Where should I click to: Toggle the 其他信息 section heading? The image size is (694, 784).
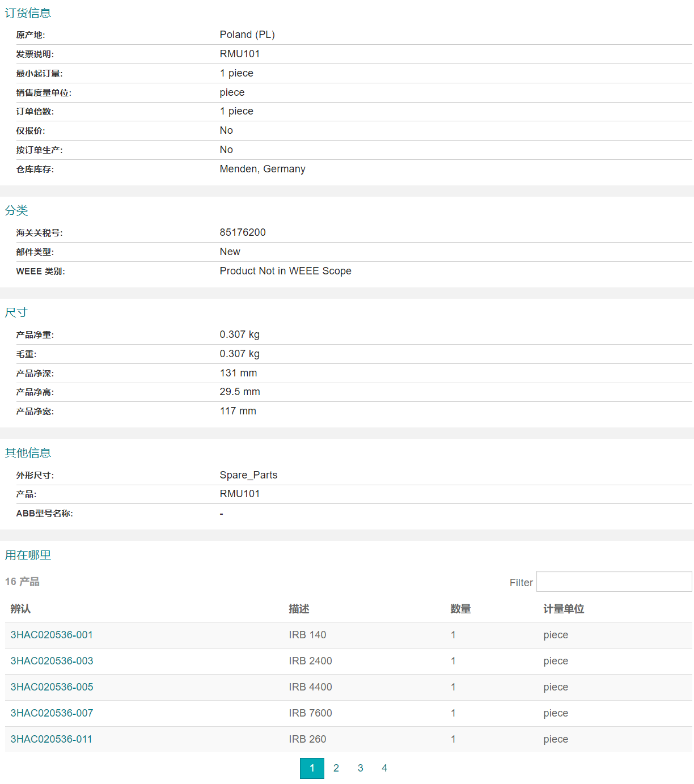click(28, 453)
